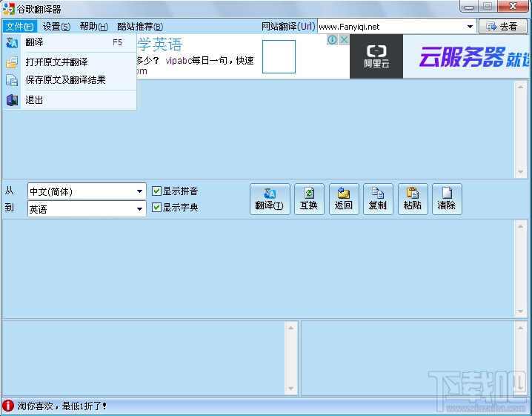Image resolution: width=532 pixels, height=416 pixels.
Task: Click the 返回 return button
Action: (344, 199)
